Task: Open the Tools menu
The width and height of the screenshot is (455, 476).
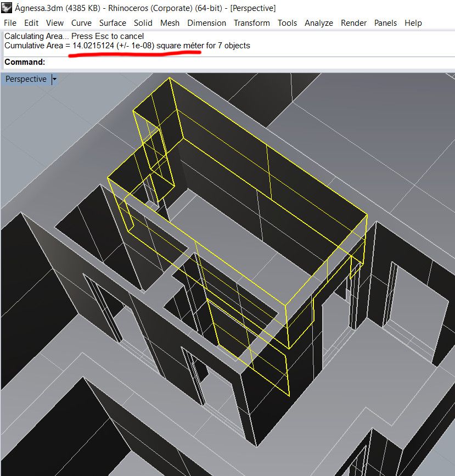Action: click(287, 23)
